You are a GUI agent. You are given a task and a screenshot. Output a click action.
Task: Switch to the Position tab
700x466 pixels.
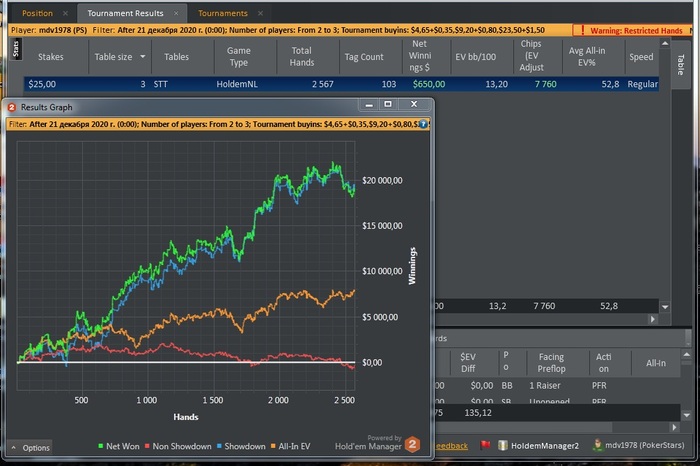(38, 13)
